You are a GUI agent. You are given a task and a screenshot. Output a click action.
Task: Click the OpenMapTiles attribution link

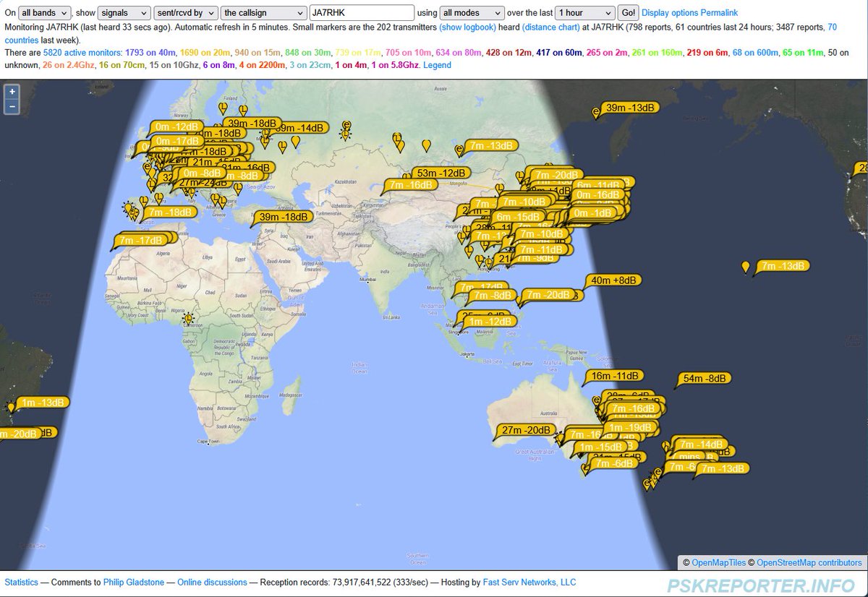(718, 562)
